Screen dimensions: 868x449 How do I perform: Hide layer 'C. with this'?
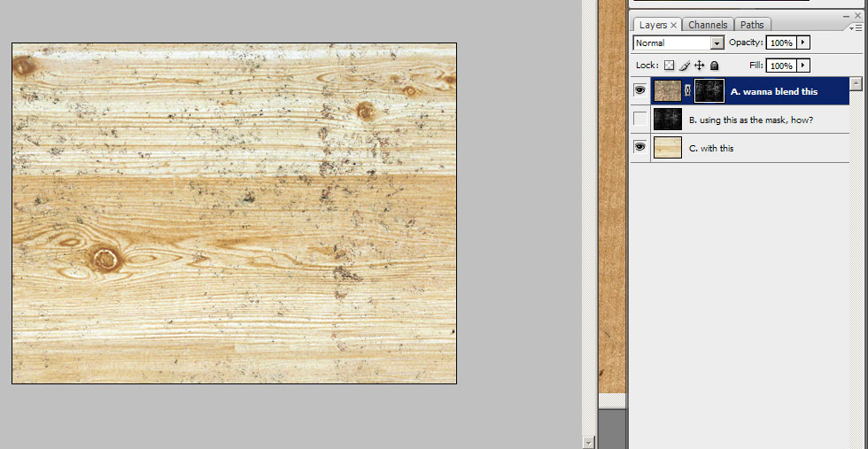pyautogui.click(x=639, y=147)
